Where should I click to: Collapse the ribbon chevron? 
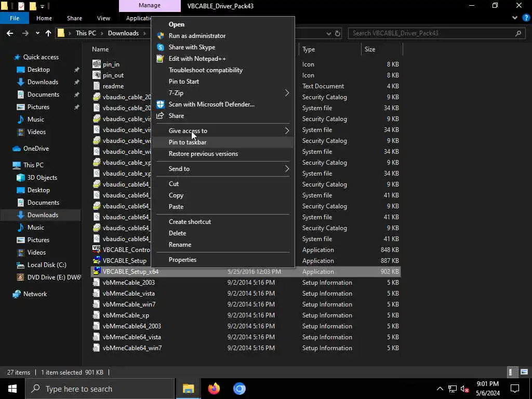click(515, 18)
